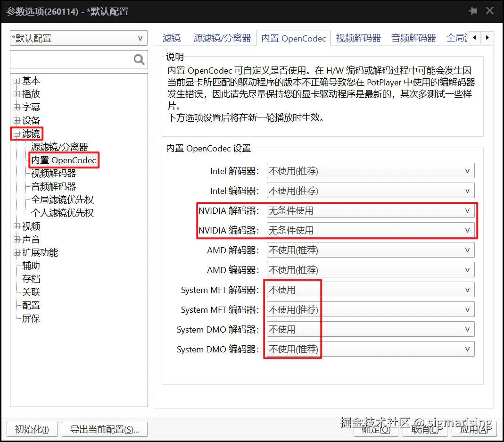Click the magnifier search icon
This screenshot has width=504, height=442.
[x=139, y=59]
